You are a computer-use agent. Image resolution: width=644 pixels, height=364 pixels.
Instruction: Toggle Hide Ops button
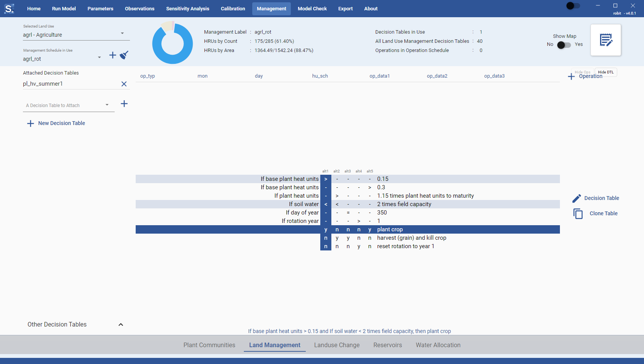tap(582, 72)
